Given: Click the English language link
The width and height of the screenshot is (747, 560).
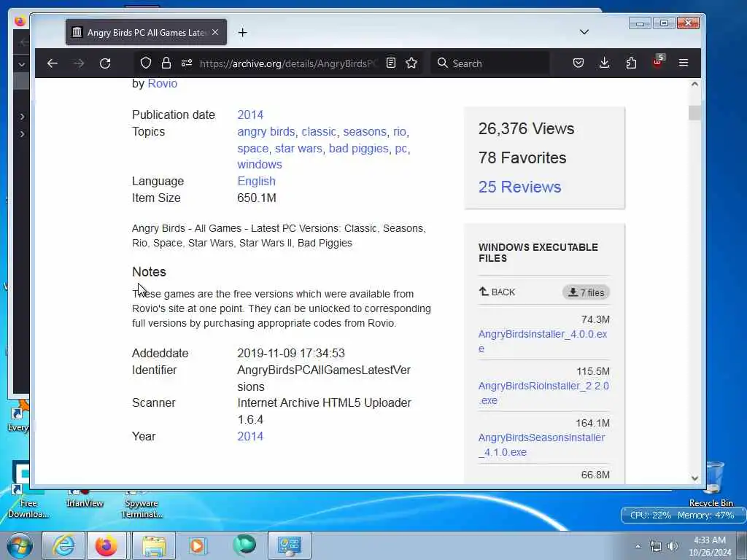Looking at the screenshot, I should (256, 182).
